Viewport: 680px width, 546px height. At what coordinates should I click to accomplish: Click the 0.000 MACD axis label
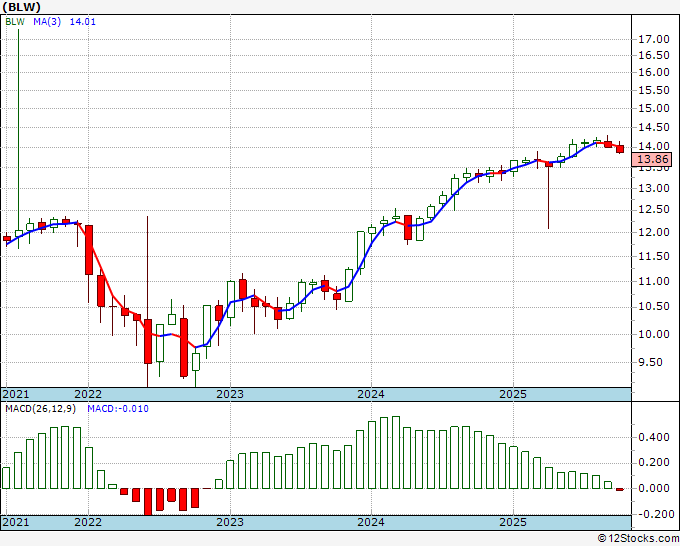pos(654,488)
